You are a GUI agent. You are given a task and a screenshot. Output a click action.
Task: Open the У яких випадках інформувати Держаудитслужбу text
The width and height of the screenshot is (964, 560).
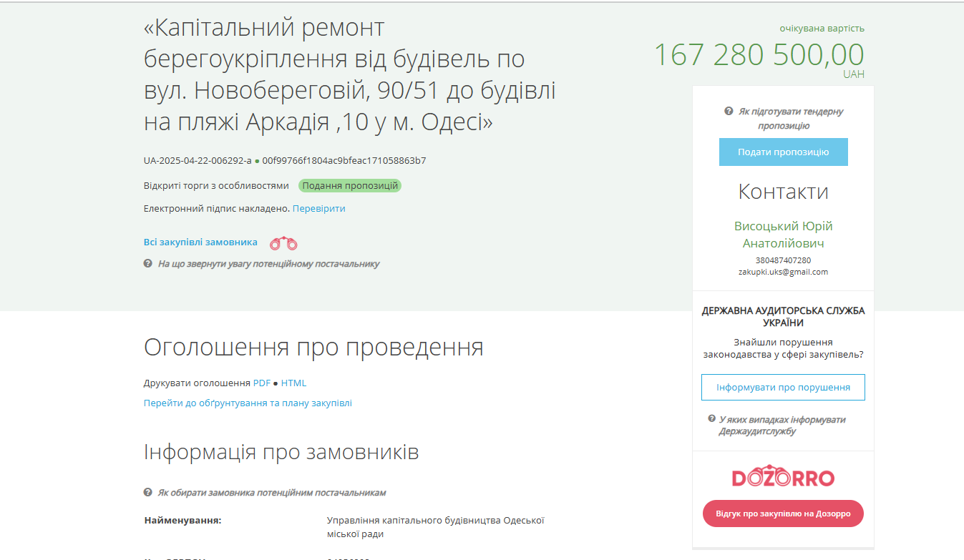[782, 426]
